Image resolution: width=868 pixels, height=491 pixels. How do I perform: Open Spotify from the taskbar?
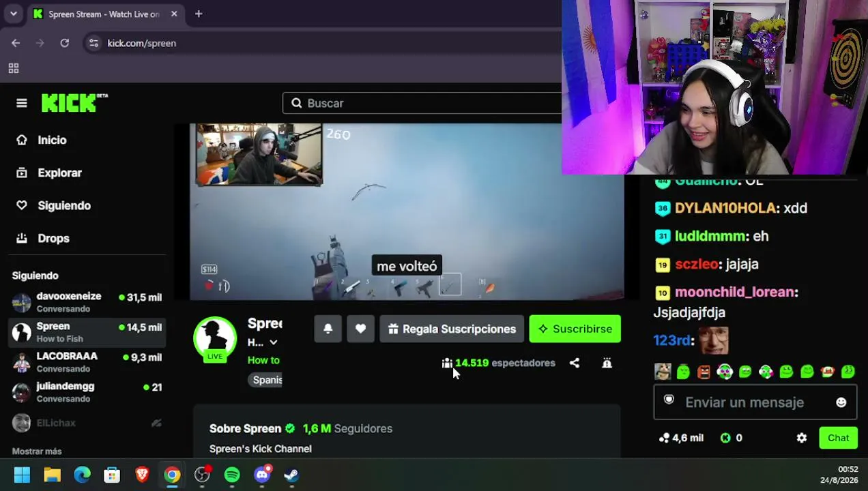point(232,475)
